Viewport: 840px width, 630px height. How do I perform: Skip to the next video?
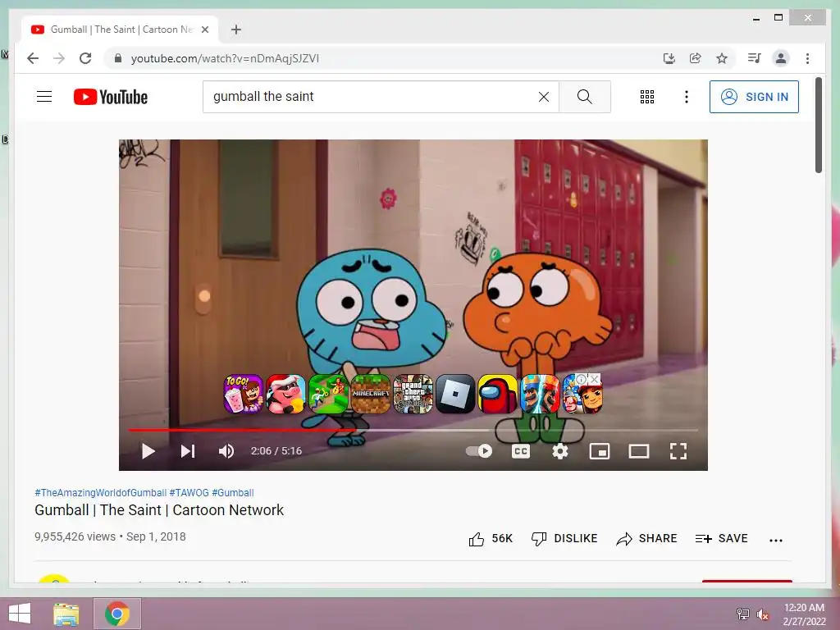188,451
